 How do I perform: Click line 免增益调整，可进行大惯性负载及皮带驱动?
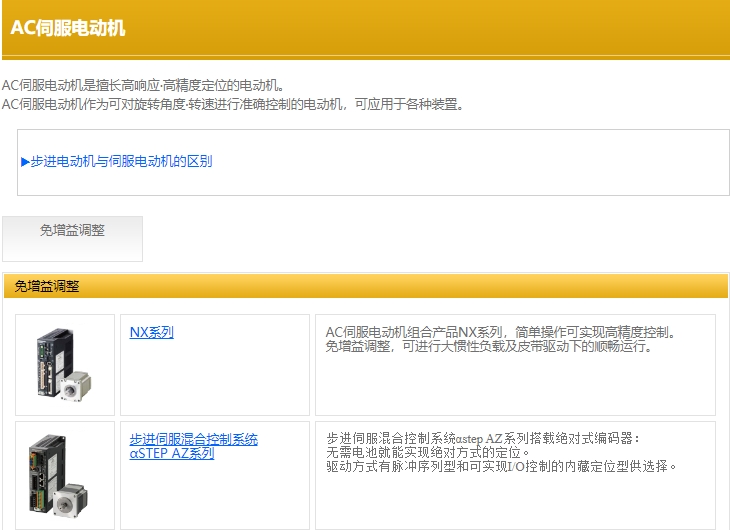click(489, 347)
